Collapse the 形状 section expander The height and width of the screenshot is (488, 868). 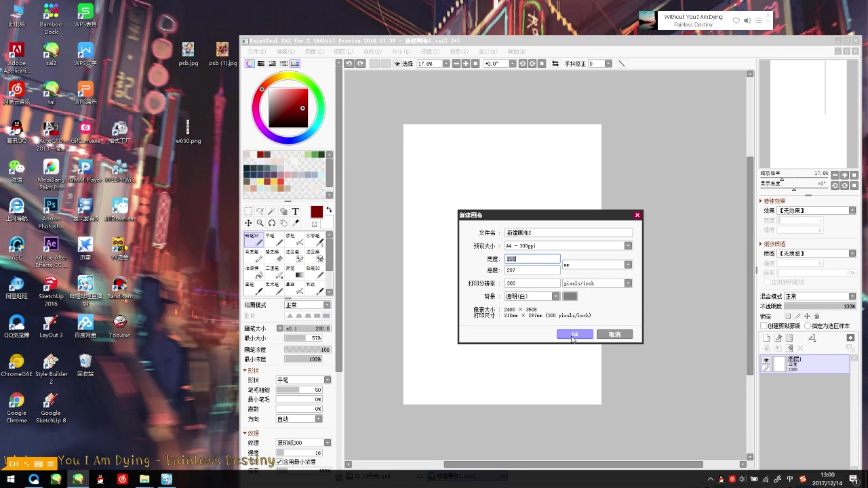(x=245, y=371)
